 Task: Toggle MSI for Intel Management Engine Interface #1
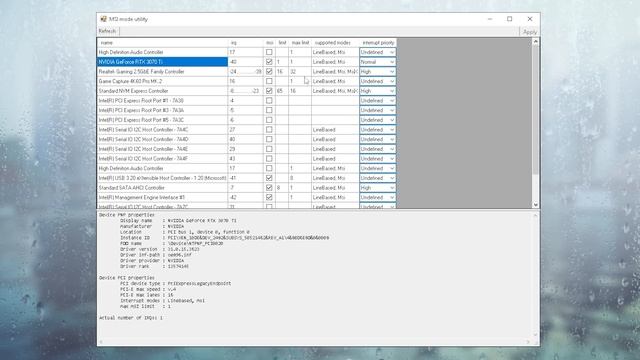(x=269, y=197)
